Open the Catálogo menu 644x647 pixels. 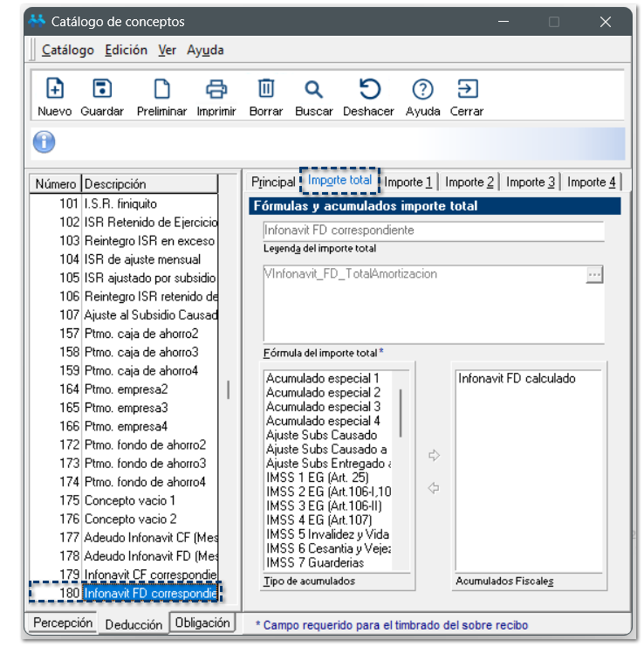pos(67,50)
